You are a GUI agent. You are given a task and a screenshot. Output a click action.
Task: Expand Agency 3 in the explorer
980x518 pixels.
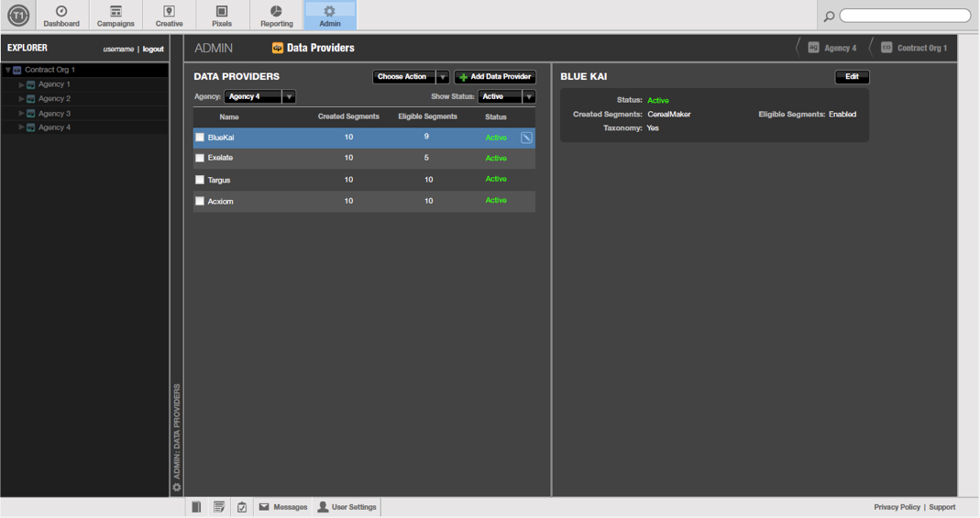(21, 113)
